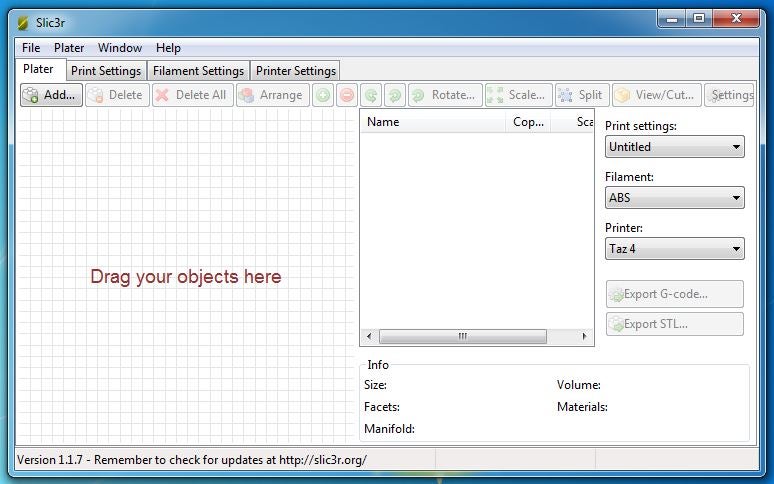Click the 'Drag your objects here' text

tap(186, 277)
